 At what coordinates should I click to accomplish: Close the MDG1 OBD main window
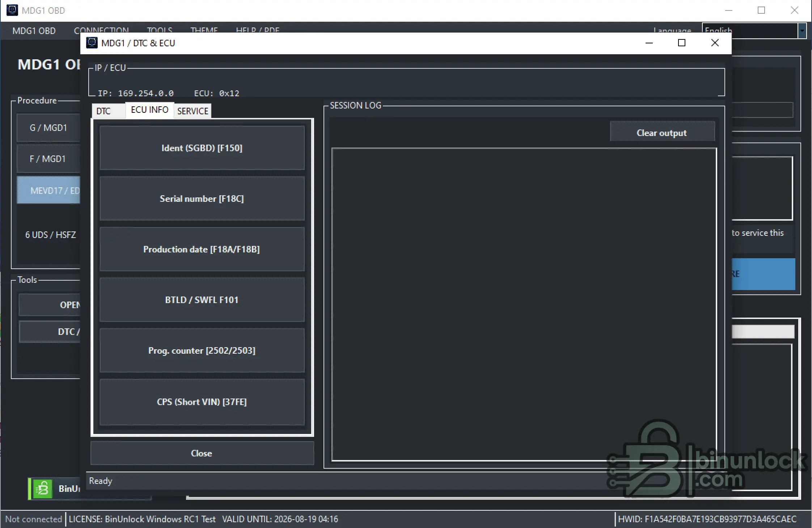point(794,10)
